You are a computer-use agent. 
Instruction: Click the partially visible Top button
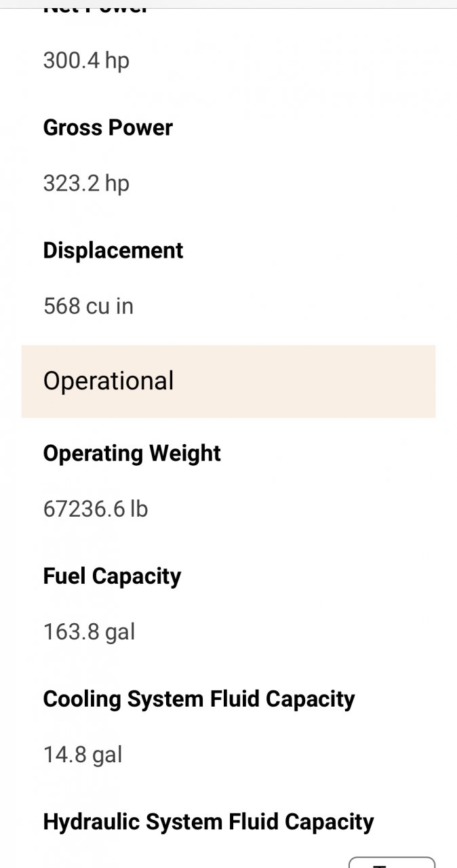[x=391, y=862]
